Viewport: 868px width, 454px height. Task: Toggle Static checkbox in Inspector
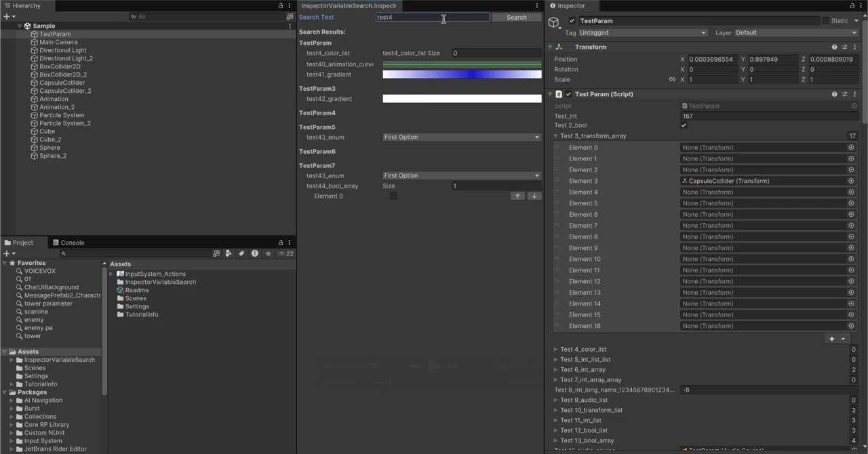tap(825, 21)
